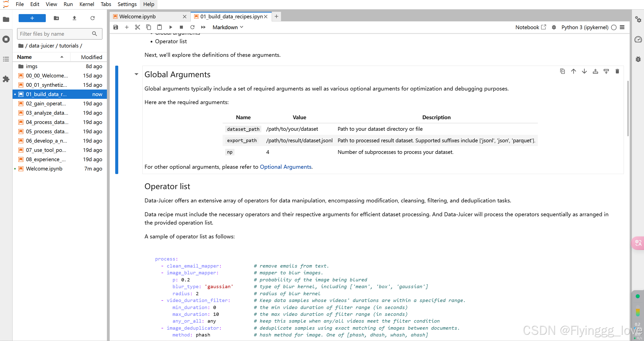Delete the Global Arguments cell with the trash icon
The width and height of the screenshot is (644, 341).
click(x=617, y=71)
